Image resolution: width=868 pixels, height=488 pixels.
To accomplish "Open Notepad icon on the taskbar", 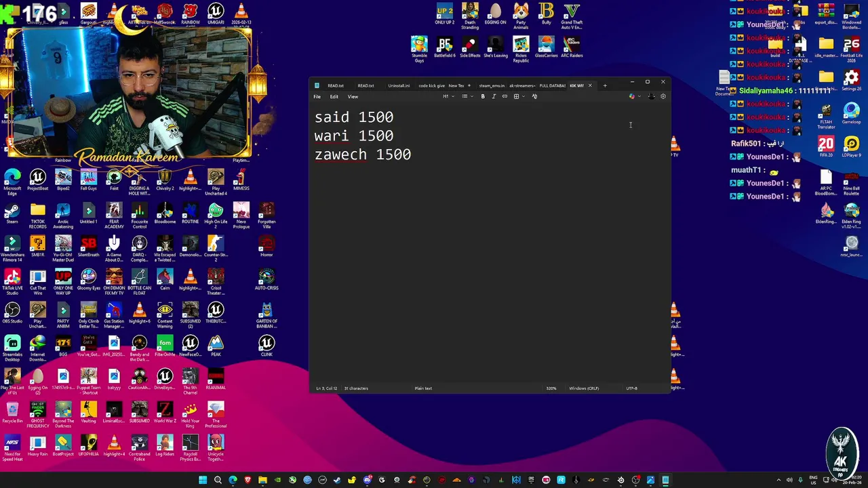I will [x=665, y=480].
